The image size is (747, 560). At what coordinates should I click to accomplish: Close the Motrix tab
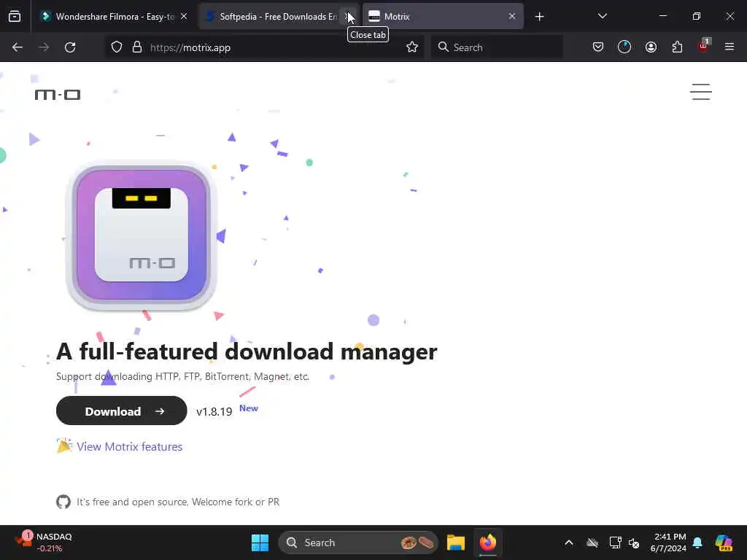coord(512,17)
